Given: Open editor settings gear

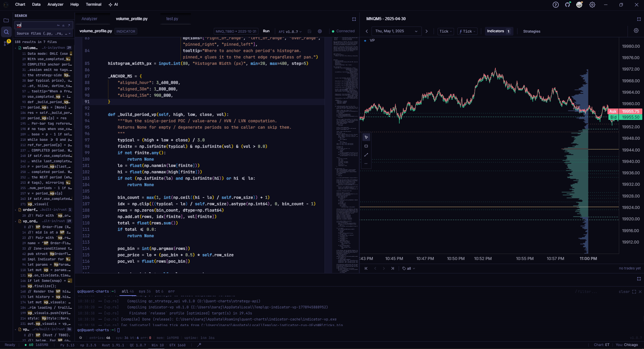Looking at the screenshot, I should coord(320,31).
